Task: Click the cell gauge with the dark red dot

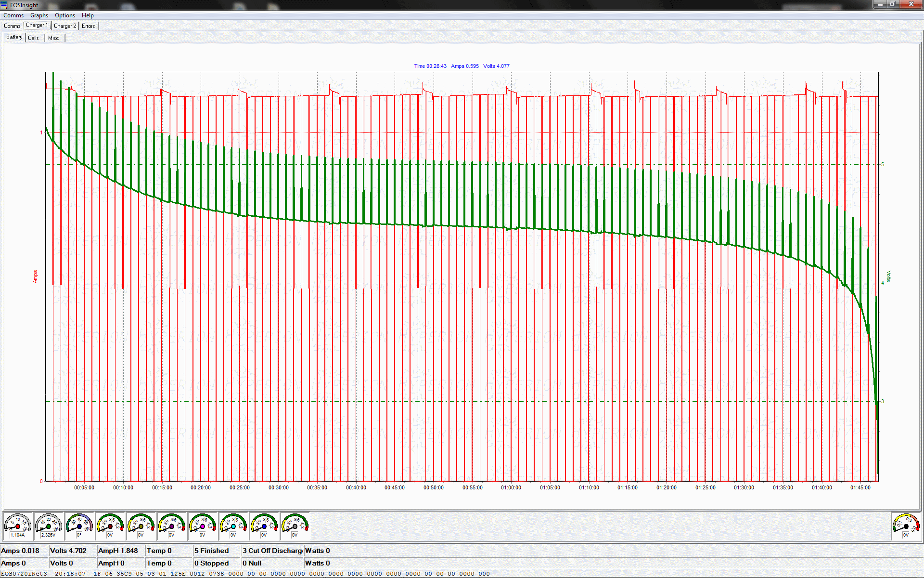Action: pyautogui.click(x=110, y=525)
